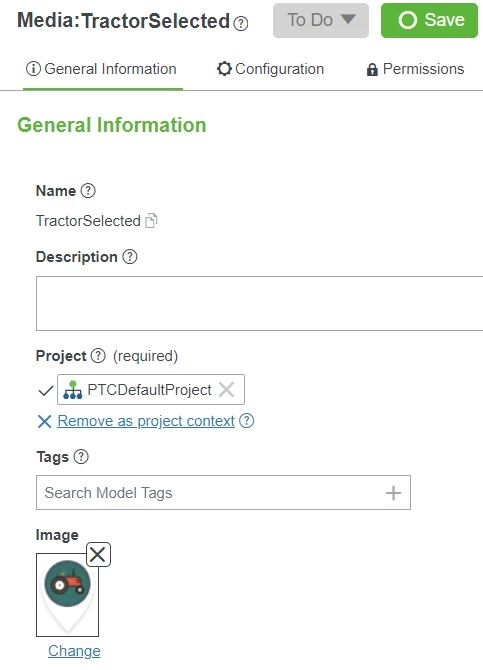Click inside the Description text box
Image resolution: width=483 pixels, height=670 pixels.
coord(259,303)
